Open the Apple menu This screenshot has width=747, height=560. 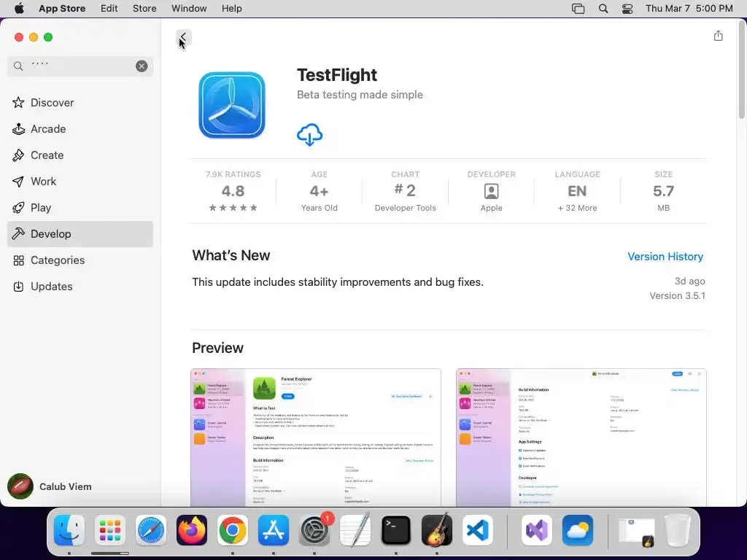click(19, 9)
